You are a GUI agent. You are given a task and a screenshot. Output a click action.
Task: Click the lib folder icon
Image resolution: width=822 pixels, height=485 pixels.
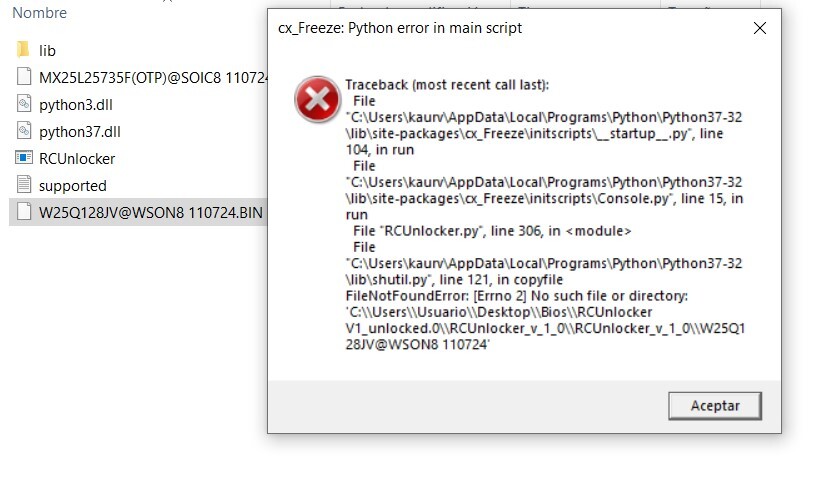pos(24,50)
